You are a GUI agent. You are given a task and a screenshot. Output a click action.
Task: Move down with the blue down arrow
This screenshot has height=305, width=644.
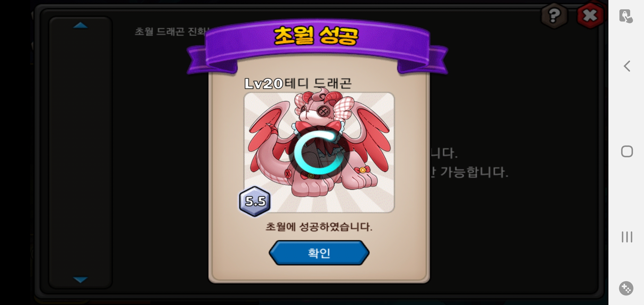pyautogui.click(x=80, y=280)
